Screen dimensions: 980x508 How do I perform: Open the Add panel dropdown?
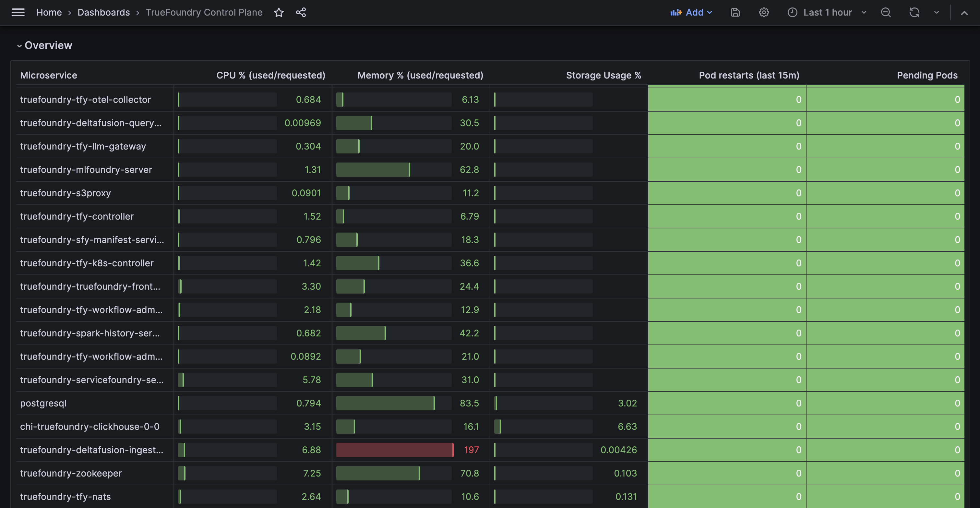click(x=691, y=13)
